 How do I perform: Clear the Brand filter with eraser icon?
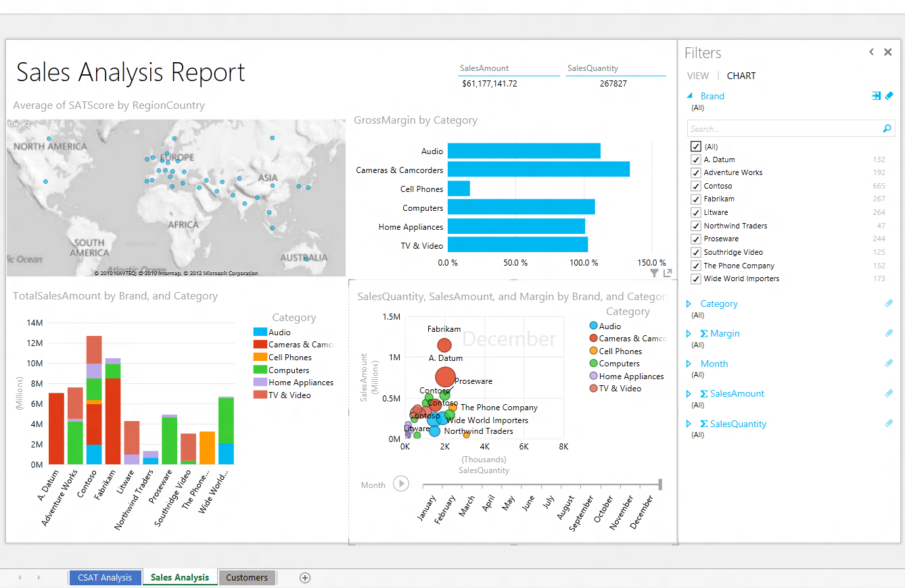click(889, 96)
